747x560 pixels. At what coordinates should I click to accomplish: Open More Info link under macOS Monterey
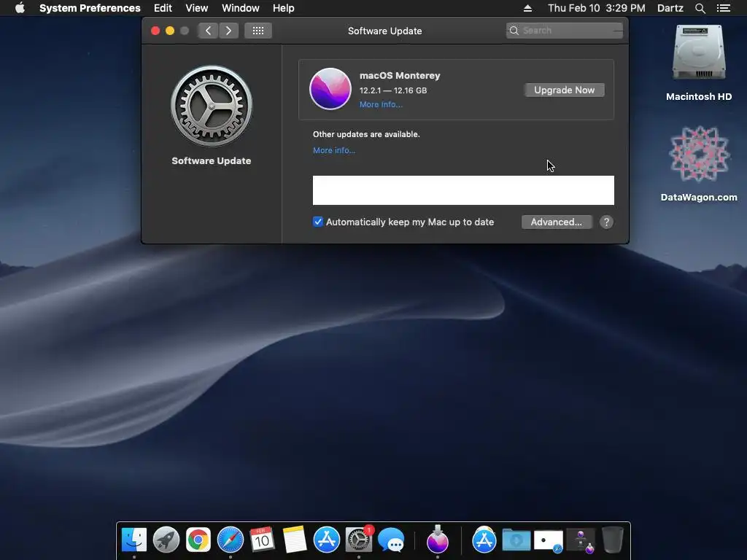[x=381, y=104]
